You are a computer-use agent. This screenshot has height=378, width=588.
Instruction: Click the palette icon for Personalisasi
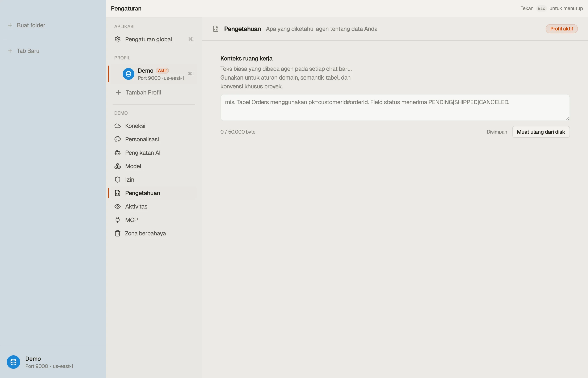pos(118,139)
